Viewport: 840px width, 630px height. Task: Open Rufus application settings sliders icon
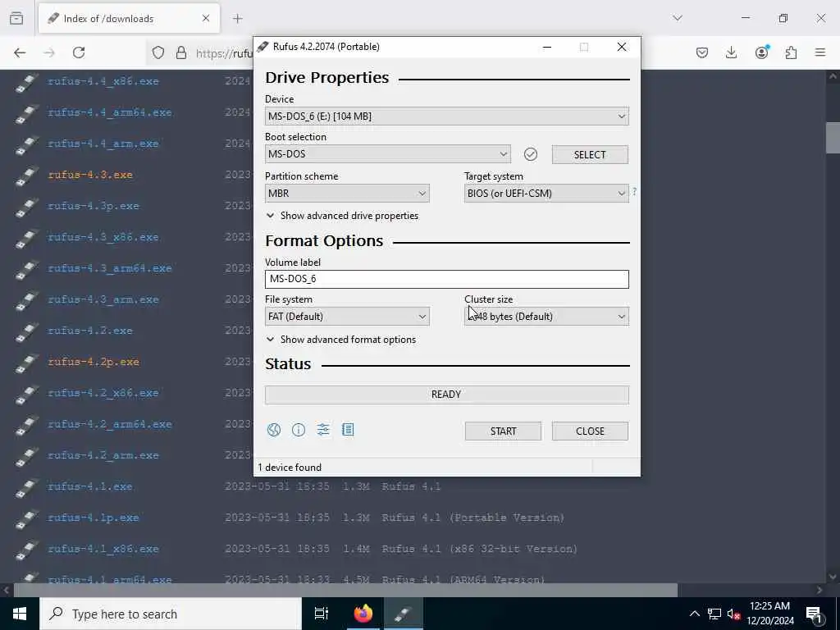[323, 430]
